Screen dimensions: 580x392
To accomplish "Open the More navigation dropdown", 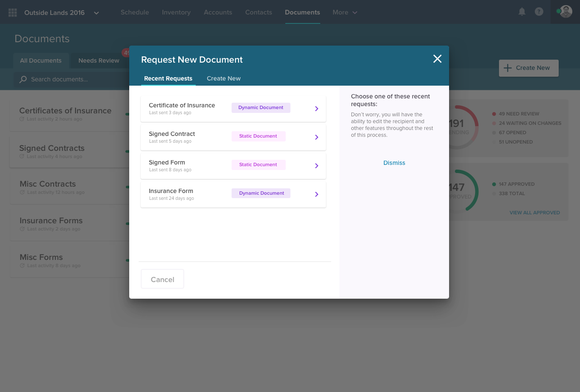I will coord(345,12).
